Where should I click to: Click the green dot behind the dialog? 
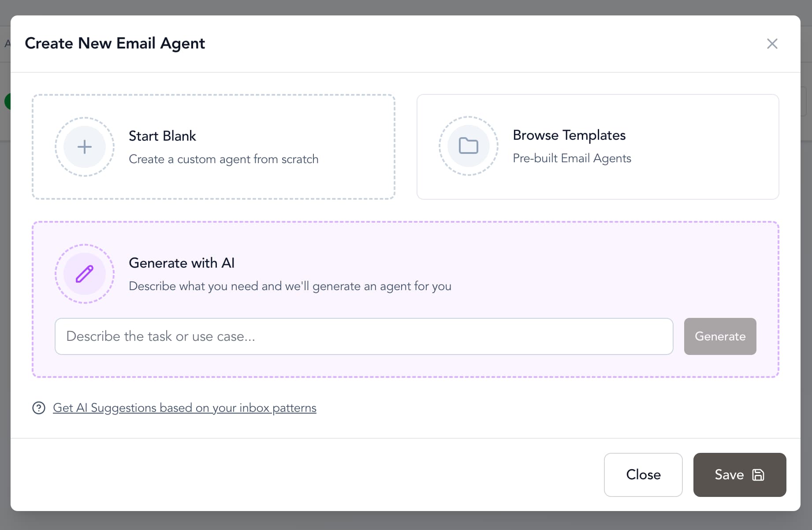[7, 101]
